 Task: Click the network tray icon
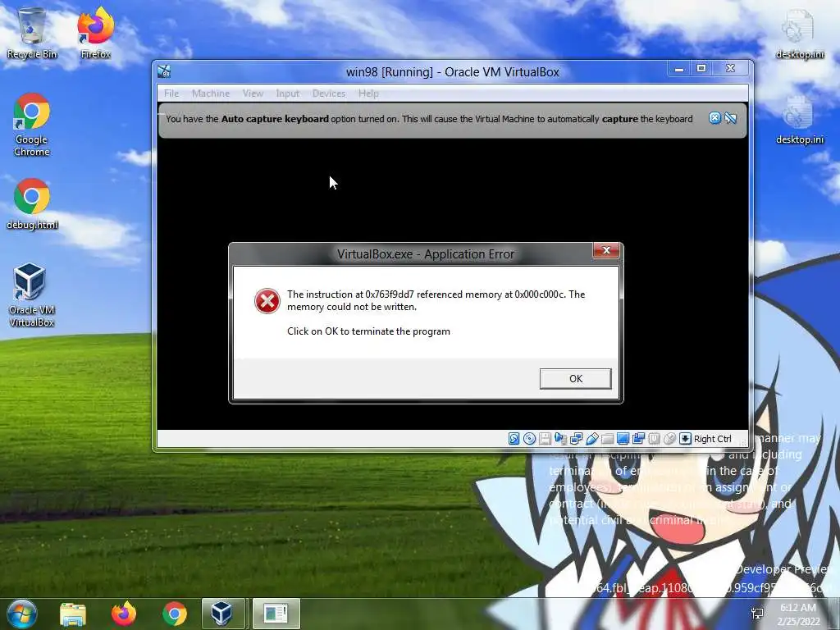(757, 614)
